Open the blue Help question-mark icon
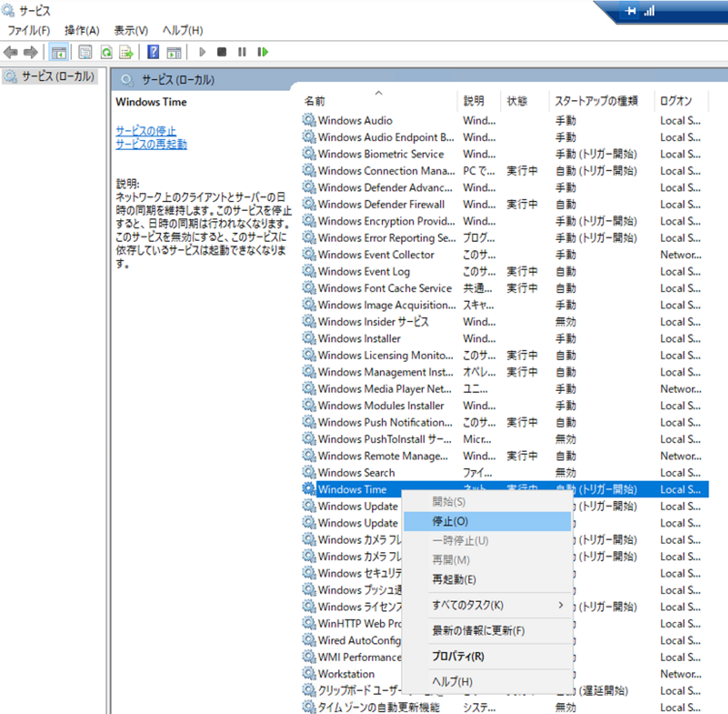This screenshot has height=714, width=728. click(152, 52)
